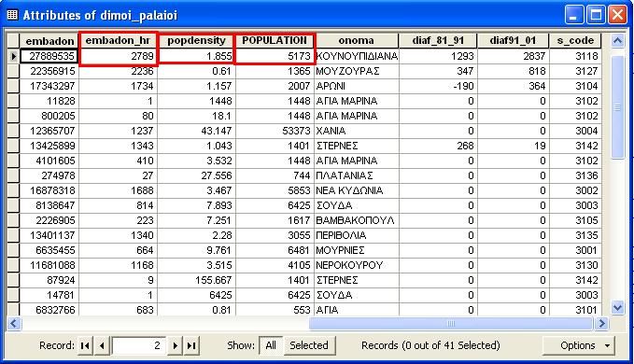This screenshot has width=634, height=364.
Task: Click diaf91_01 value 818
Action: (x=513, y=71)
